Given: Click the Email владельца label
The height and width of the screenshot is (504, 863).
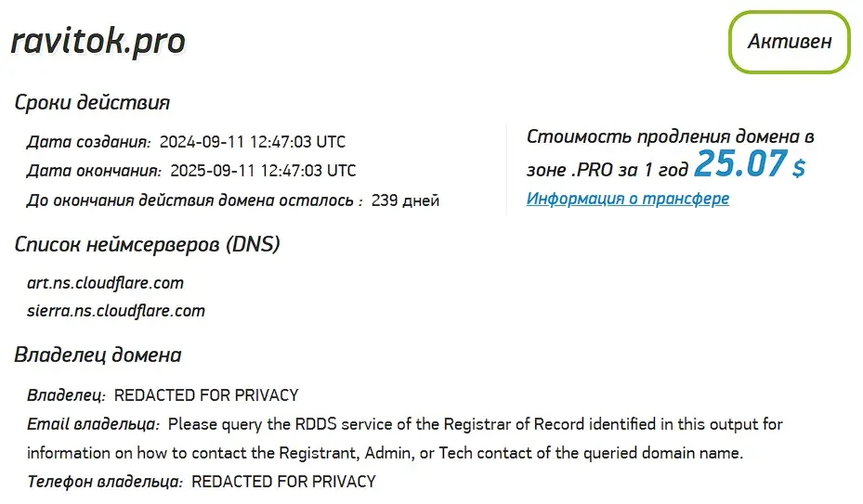Looking at the screenshot, I should [93, 424].
